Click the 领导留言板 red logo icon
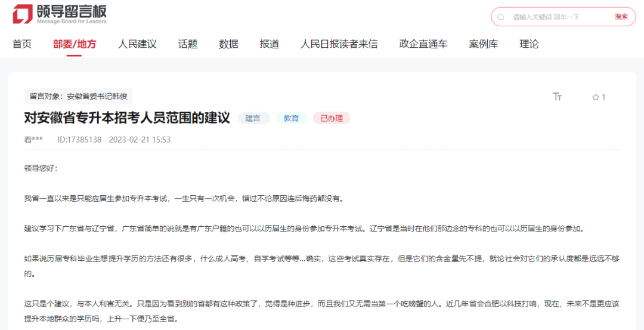This screenshot has width=644, height=330. (x=23, y=14)
